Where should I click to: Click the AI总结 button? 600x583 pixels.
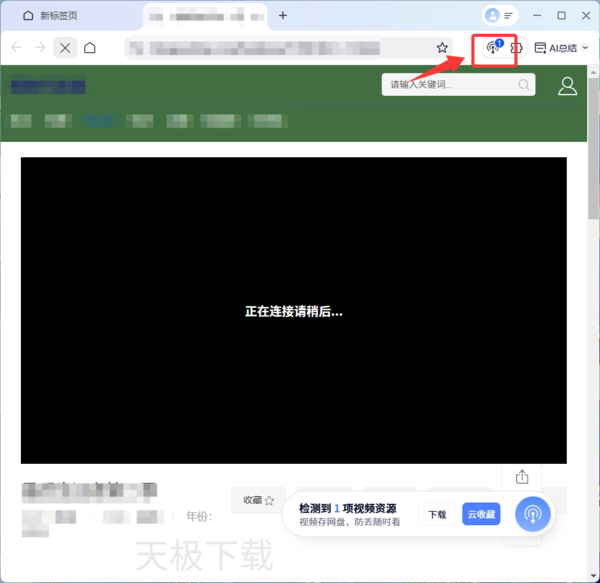click(556, 48)
